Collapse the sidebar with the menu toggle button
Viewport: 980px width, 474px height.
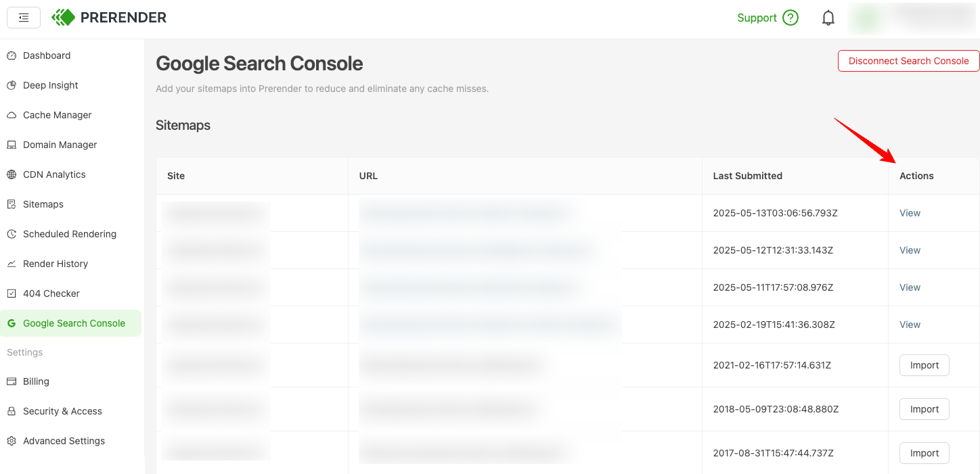pos(24,18)
